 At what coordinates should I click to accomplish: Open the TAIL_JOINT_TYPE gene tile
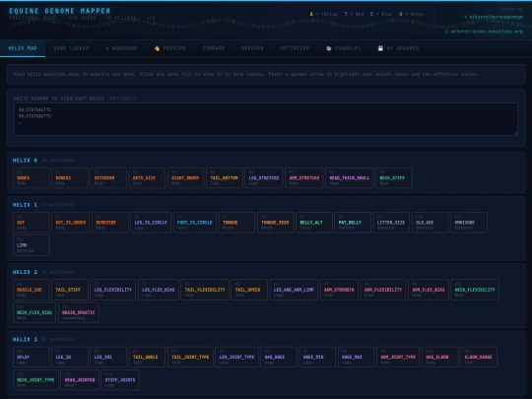tap(190, 357)
